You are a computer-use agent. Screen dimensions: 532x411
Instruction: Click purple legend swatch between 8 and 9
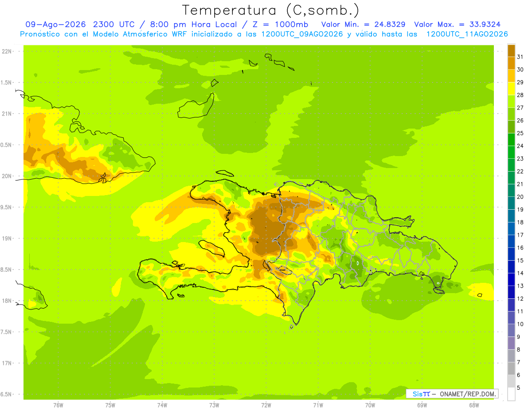511,343
